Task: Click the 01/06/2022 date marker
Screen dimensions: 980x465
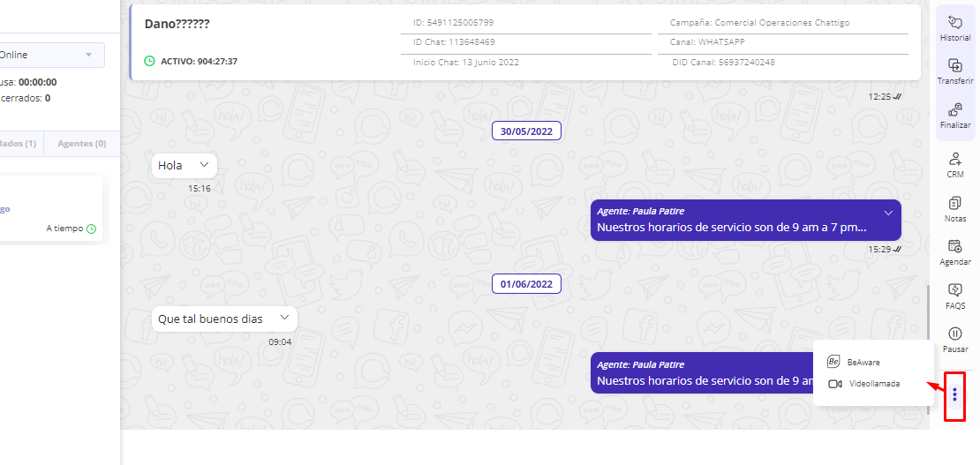Action: [x=526, y=284]
